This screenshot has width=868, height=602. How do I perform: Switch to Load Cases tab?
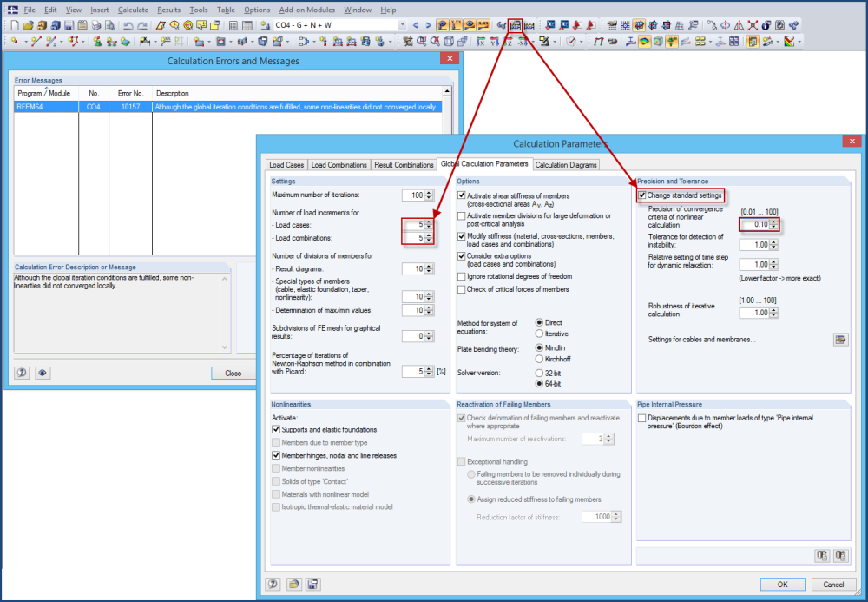(x=286, y=165)
